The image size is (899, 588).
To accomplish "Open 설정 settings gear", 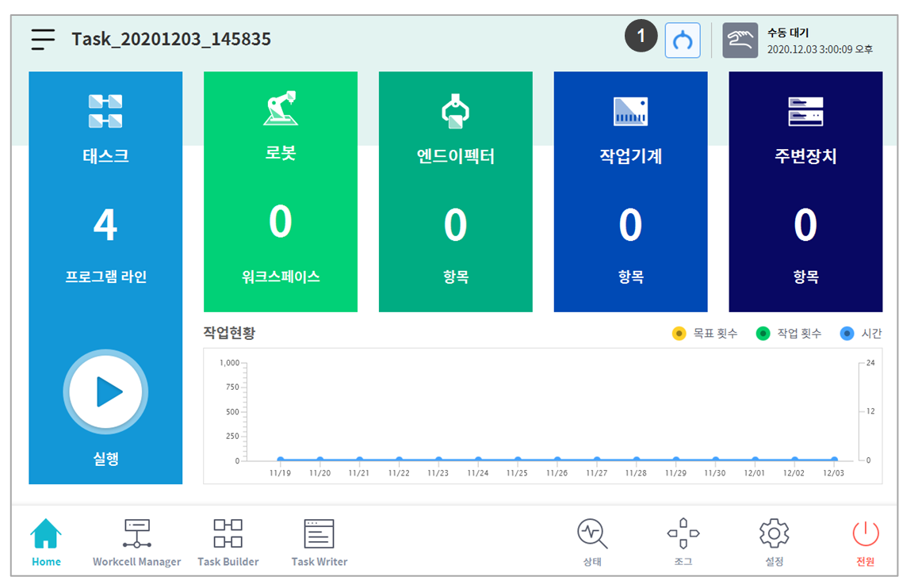I will (774, 542).
